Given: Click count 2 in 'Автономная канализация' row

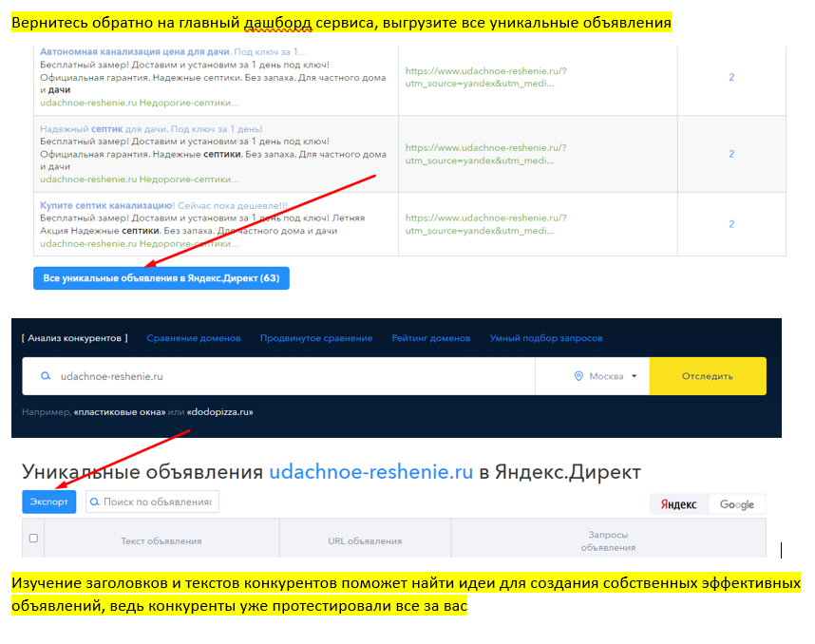Looking at the screenshot, I should pyautogui.click(x=731, y=77).
